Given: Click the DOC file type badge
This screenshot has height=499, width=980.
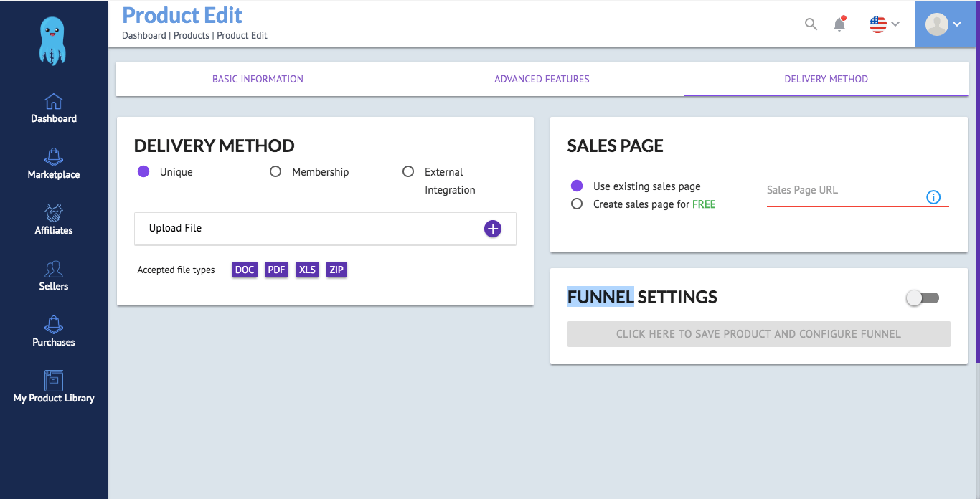Looking at the screenshot, I should click(245, 270).
